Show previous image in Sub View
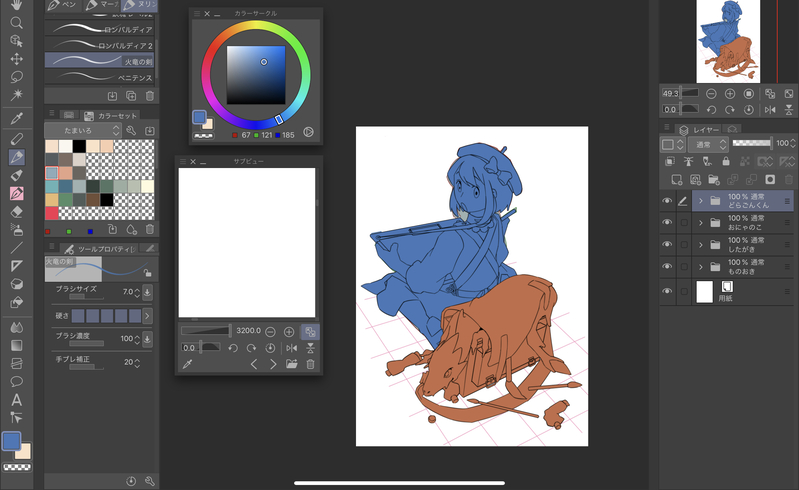This screenshot has height=490, width=799. coord(254,364)
